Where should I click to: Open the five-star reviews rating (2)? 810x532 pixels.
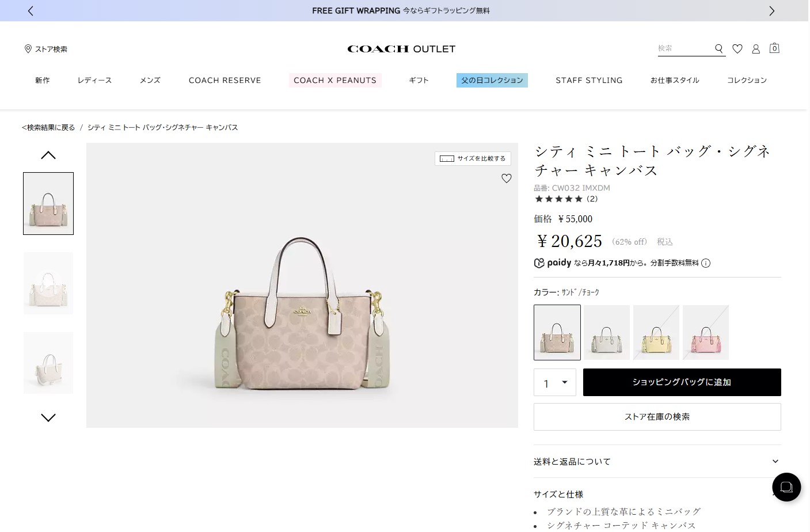click(566, 199)
